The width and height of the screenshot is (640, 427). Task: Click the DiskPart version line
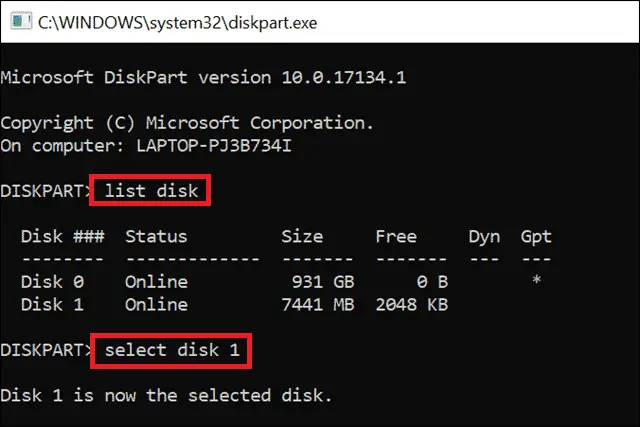tap(203, 77)
